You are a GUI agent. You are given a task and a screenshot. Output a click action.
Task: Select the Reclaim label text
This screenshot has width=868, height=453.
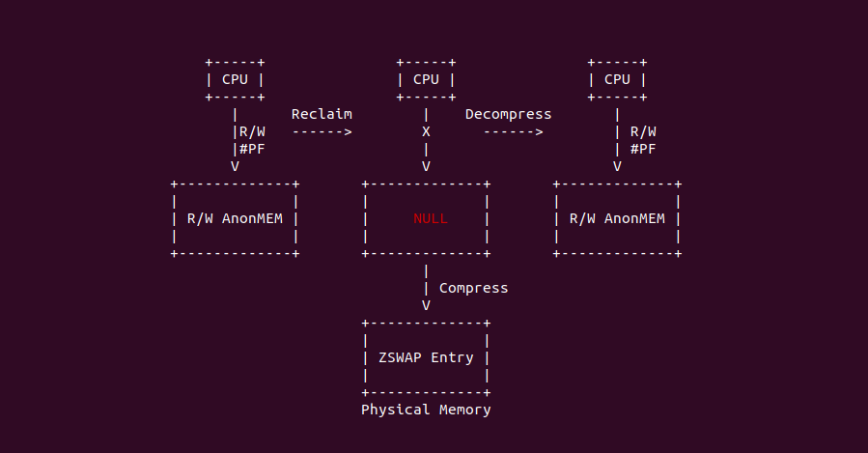[x=322, y=114]
